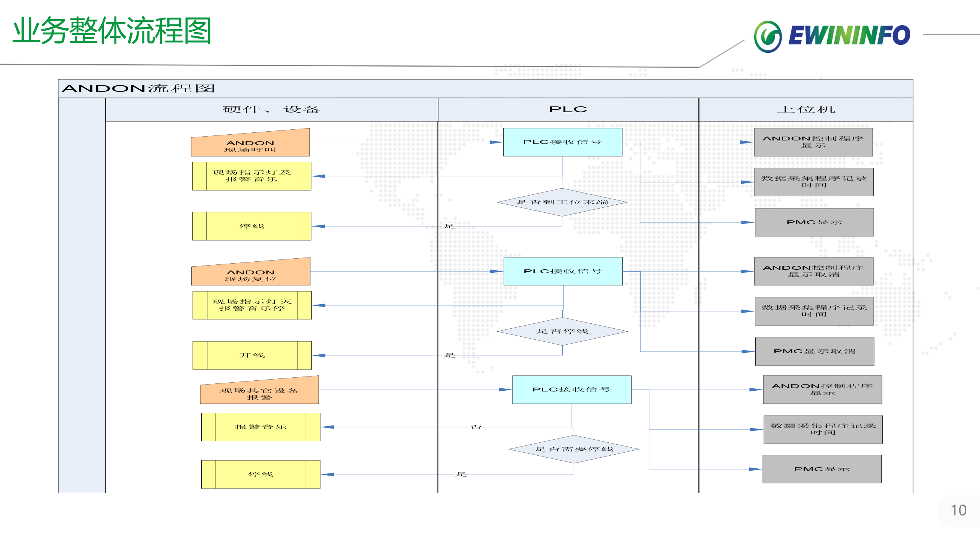Select the PMC显示取消 gray box
980x551 pixels.
[x=814, y=351]
